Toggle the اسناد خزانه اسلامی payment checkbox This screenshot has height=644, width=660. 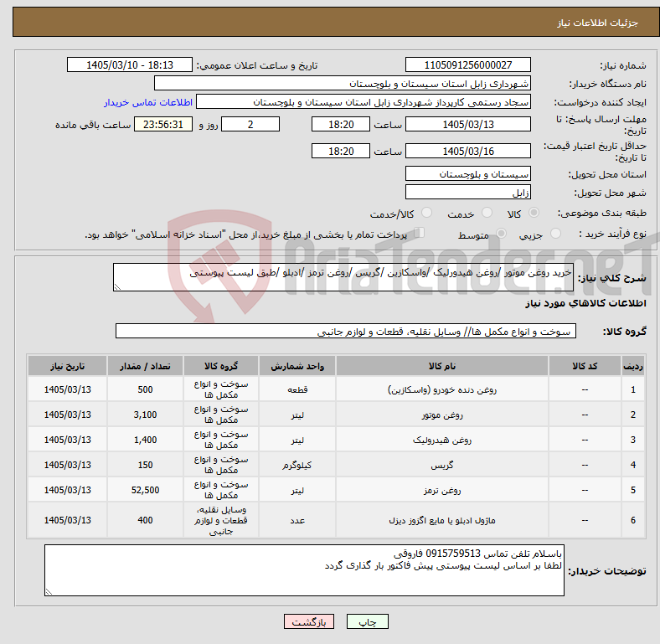coord(419,233)
